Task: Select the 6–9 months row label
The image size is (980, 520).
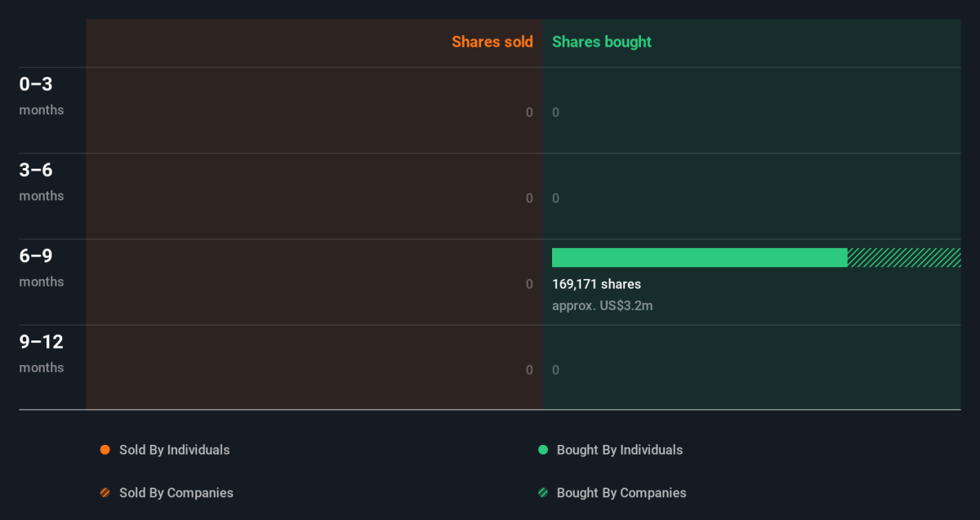Action: [42, 267]
